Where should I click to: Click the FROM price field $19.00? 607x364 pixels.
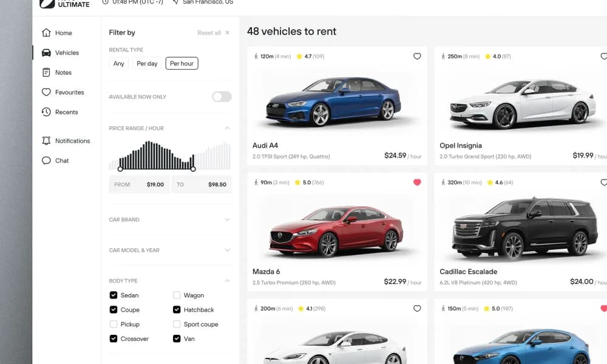[x=140, y=184]
